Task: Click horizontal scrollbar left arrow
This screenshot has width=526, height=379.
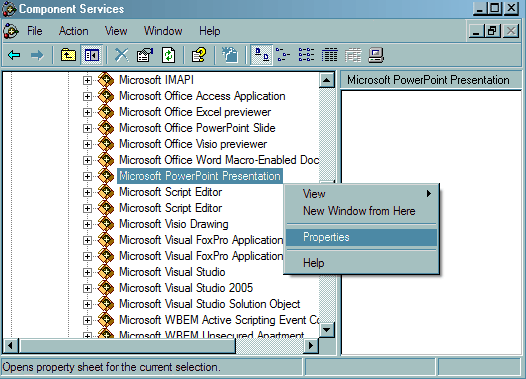Action: click(10, 345)
